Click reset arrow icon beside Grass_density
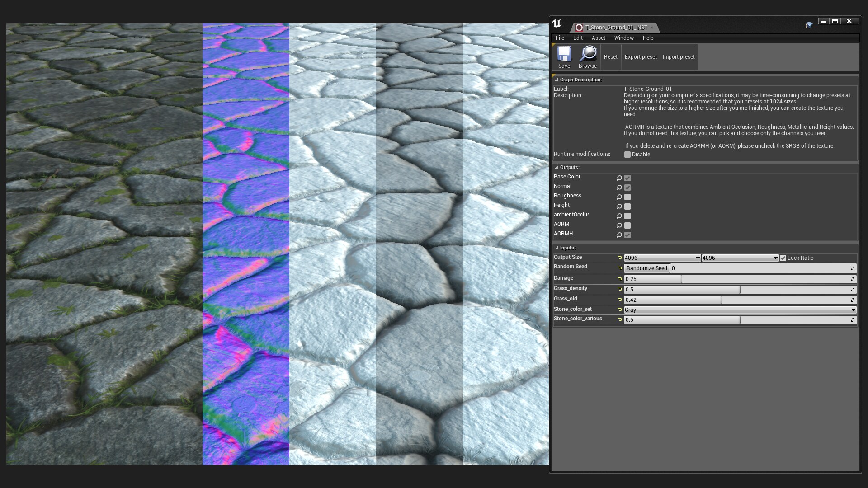 pyautogui.click(x=620, y=289)
